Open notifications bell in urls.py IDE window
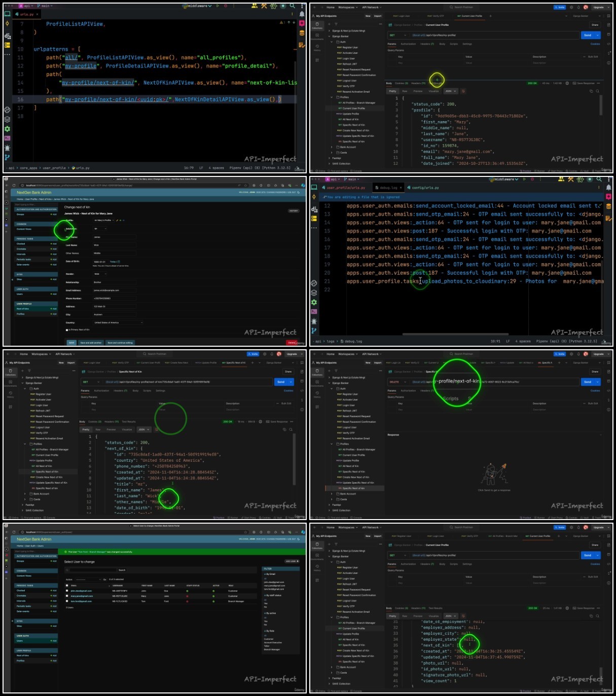This screenshot has height=696, width=616. pyautogui.click(x=302, y=14)
